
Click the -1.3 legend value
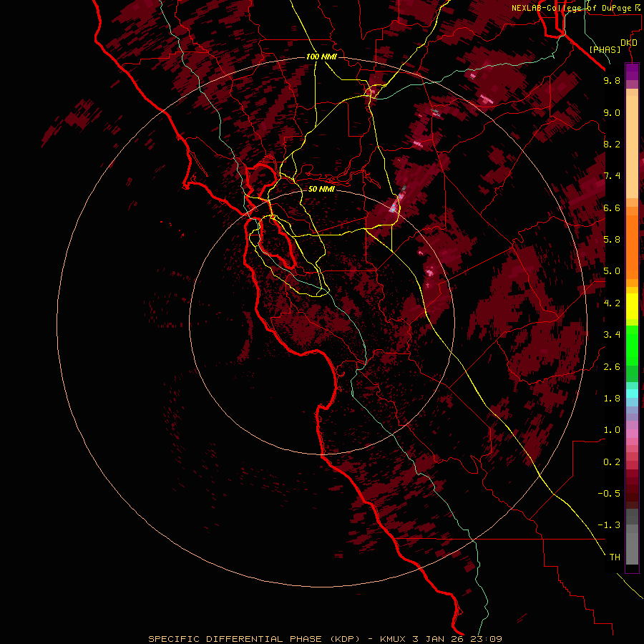tap(609, 525)
